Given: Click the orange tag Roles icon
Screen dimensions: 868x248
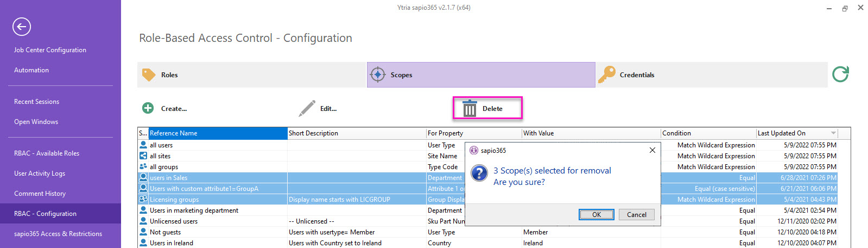Looking at the screenshot, I should [149, 75].
